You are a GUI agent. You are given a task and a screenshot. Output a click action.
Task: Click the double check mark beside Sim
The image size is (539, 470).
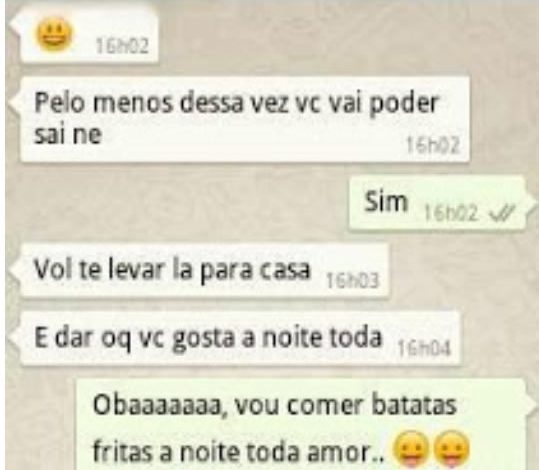pos(502,213)
